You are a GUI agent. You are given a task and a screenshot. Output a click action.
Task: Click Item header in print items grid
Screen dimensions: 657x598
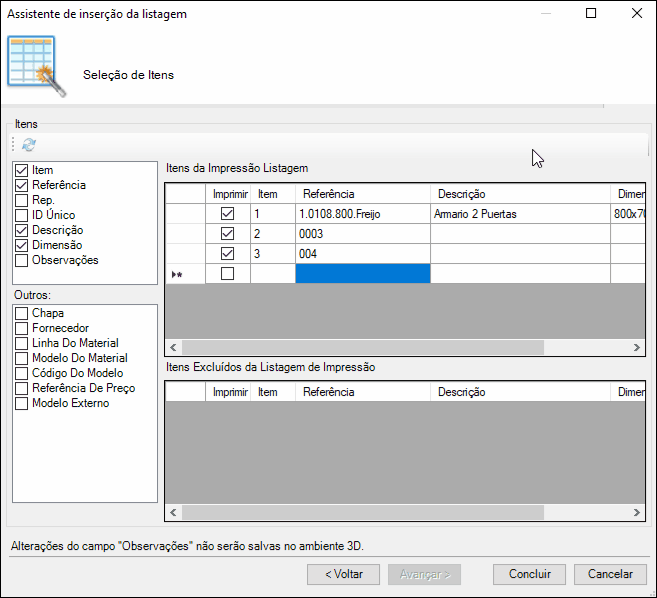(x=273, y=194)
